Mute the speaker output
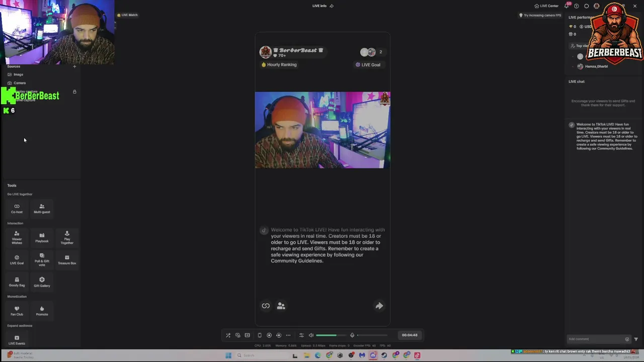This screenshot has height=362, width=644. pos(311,335)
